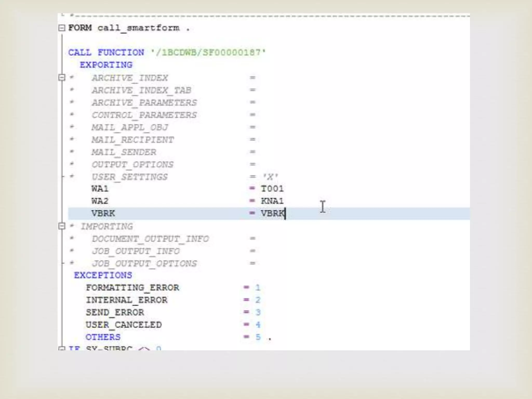Click the VBRK parameter name on highlighted line

tap(103, 214)
